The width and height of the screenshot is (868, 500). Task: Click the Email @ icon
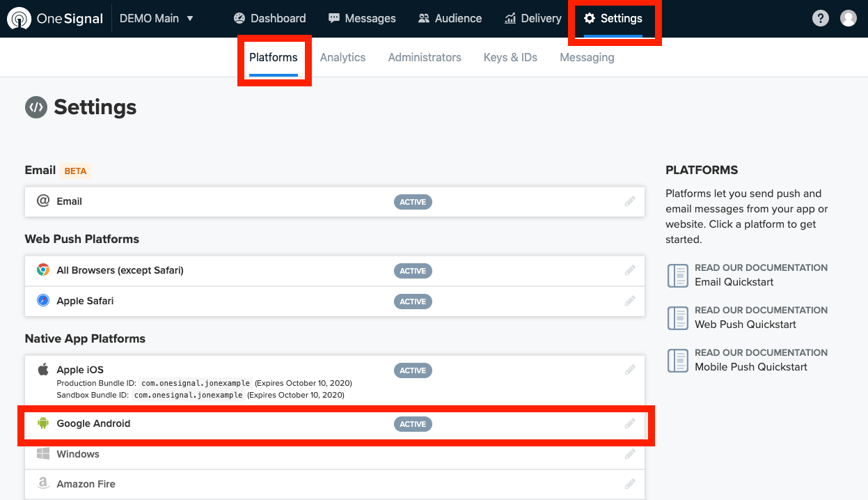pyautogui.click(x=43, y=201)
